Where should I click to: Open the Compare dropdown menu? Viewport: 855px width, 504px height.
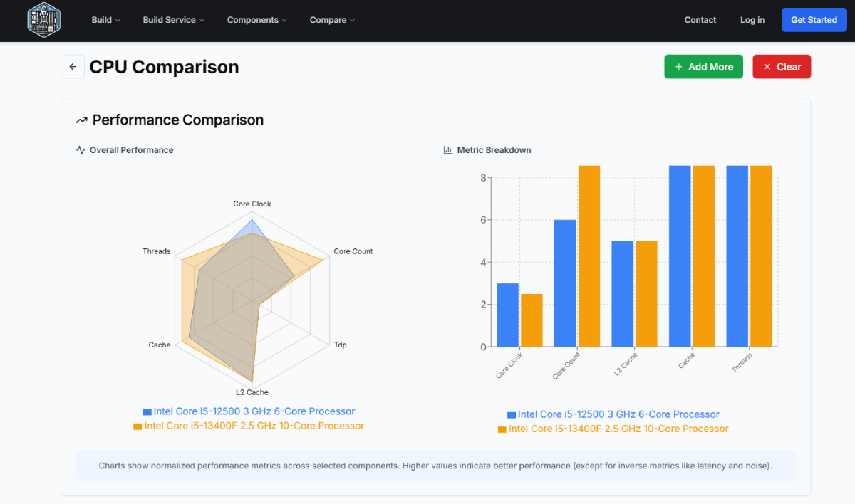pos(332,20)
